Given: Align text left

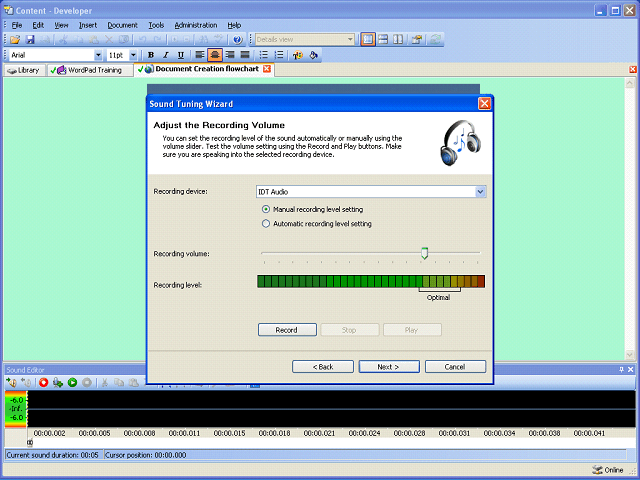Looking at the screenshot, I should tap(200, 55).
